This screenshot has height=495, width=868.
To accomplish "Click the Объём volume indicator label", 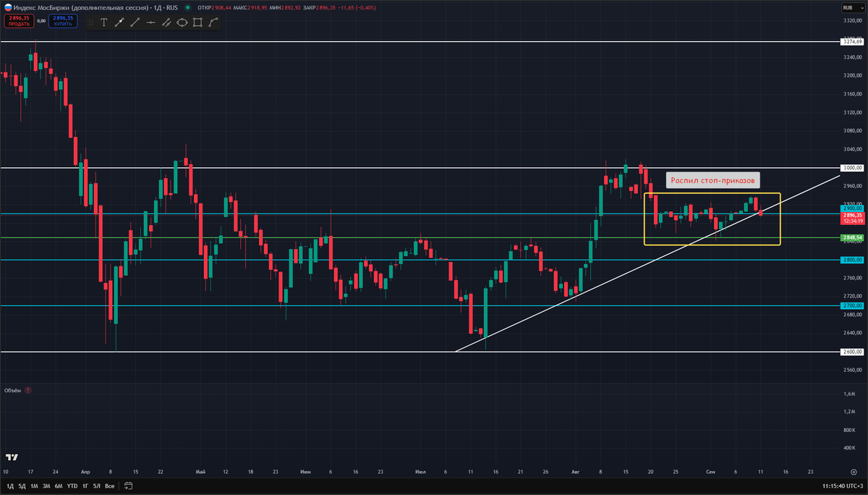I will (x=12, y=390).
